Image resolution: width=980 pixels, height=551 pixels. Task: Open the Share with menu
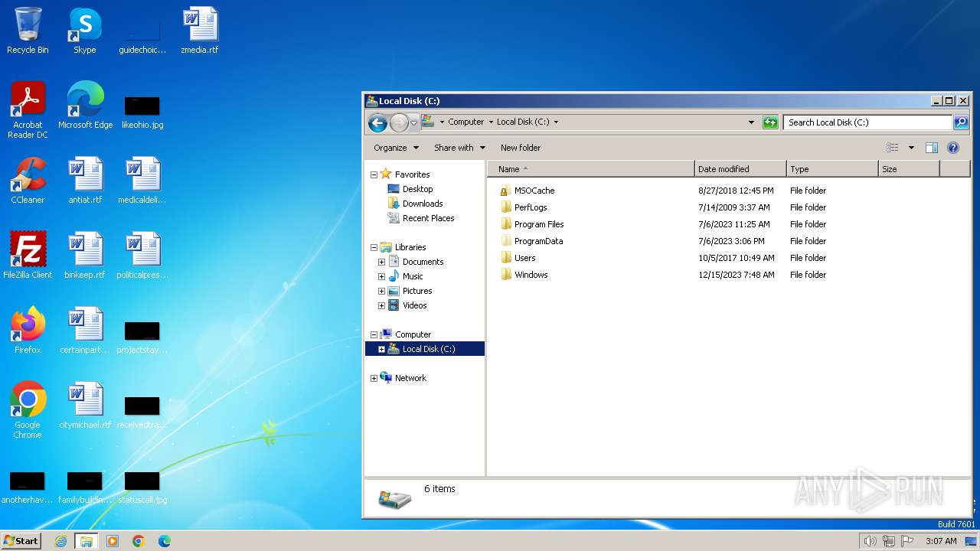pos(459,148)
